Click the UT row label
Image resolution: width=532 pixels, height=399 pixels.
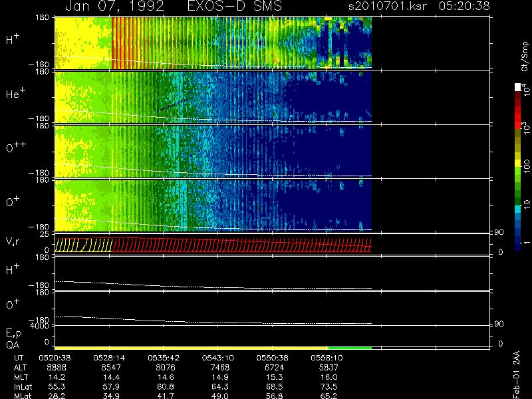tap(19, 358)
